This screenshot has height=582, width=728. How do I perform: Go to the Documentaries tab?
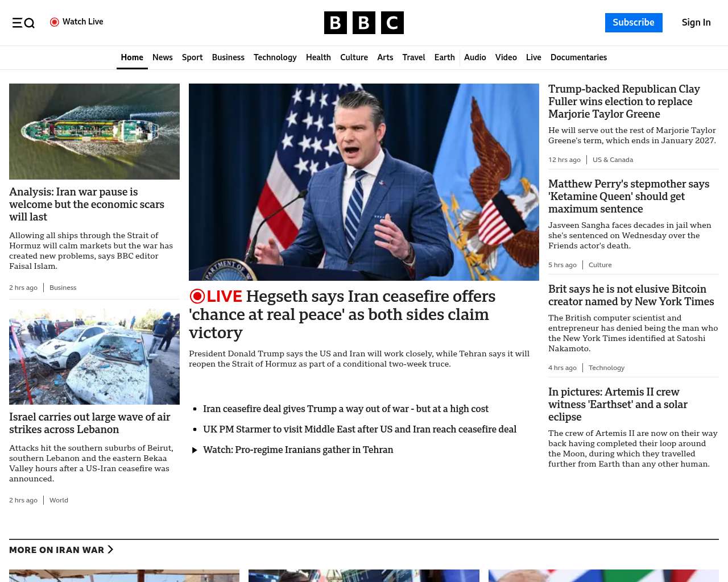pos(578,57)
